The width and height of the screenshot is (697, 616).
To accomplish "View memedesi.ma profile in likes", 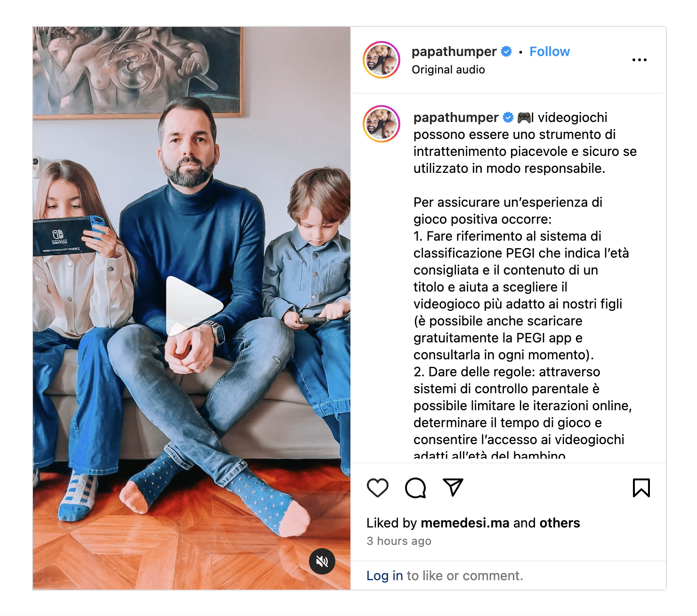I will tap(465, 523).
